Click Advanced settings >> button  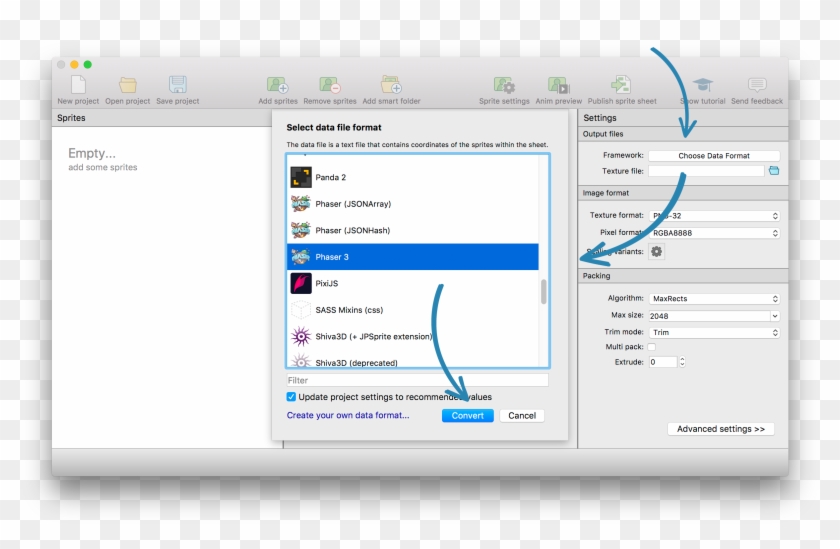click(721, 429)
